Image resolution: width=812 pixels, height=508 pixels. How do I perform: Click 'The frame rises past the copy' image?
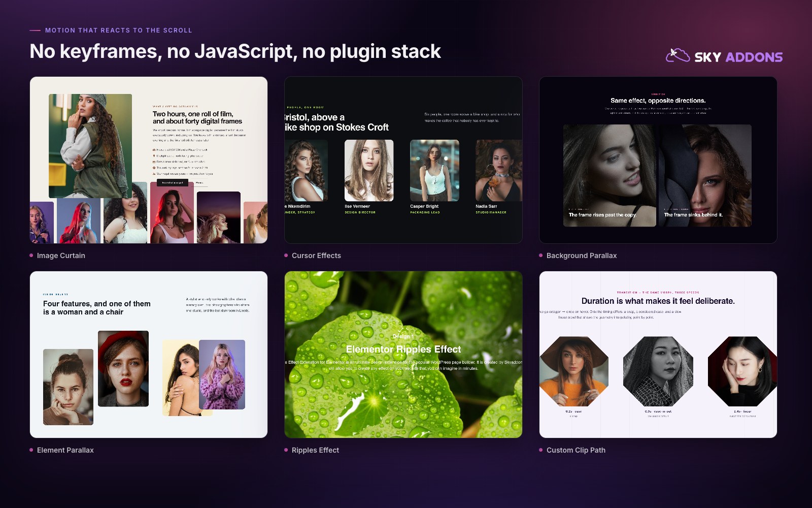coord(610,175)
